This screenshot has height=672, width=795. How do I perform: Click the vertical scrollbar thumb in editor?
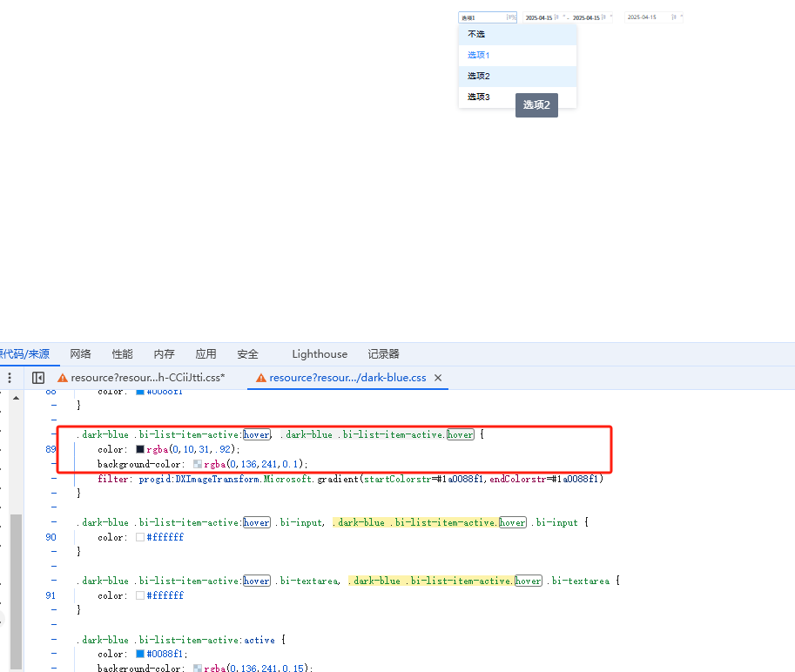[x=17, y=592]
